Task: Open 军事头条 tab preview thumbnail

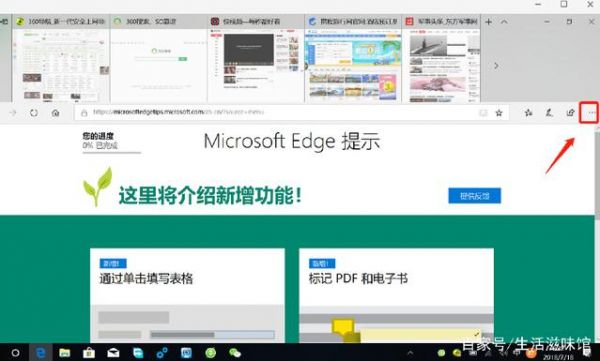Action: (441, 65)
